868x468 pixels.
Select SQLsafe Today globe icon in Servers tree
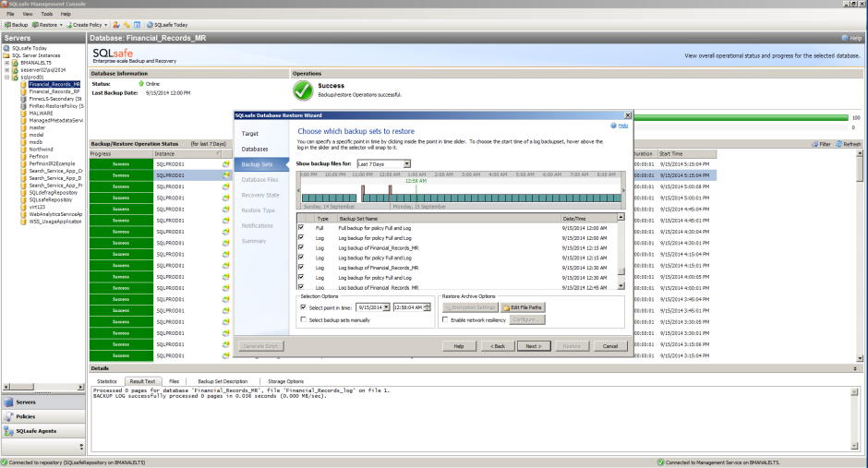tap(6, 48)
